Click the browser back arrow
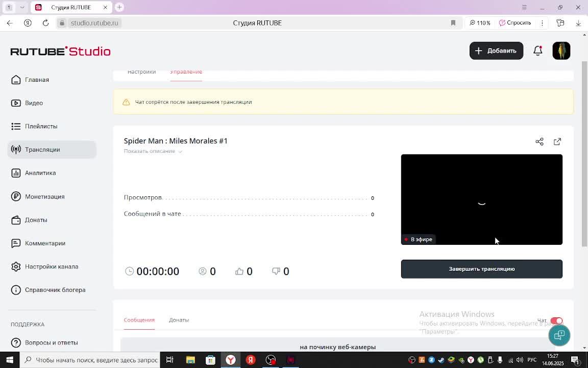Screen dimensions: 588x368 [x=10, y=23]
